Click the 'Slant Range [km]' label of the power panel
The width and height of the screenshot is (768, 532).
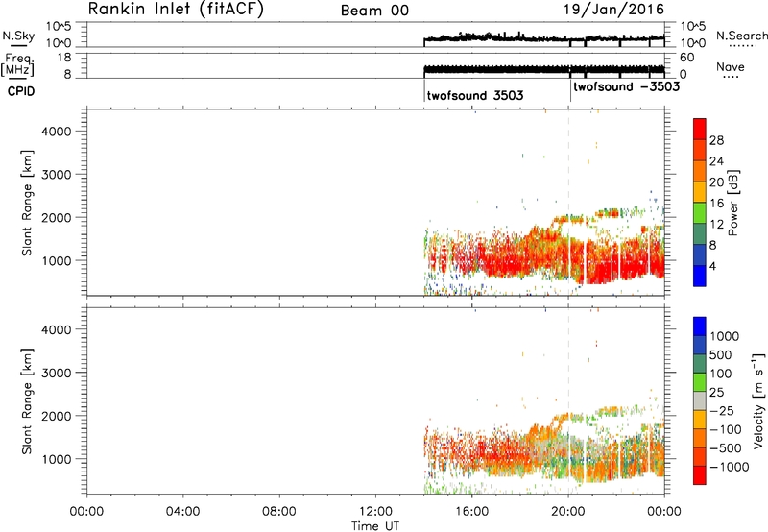tap(27, 203)
